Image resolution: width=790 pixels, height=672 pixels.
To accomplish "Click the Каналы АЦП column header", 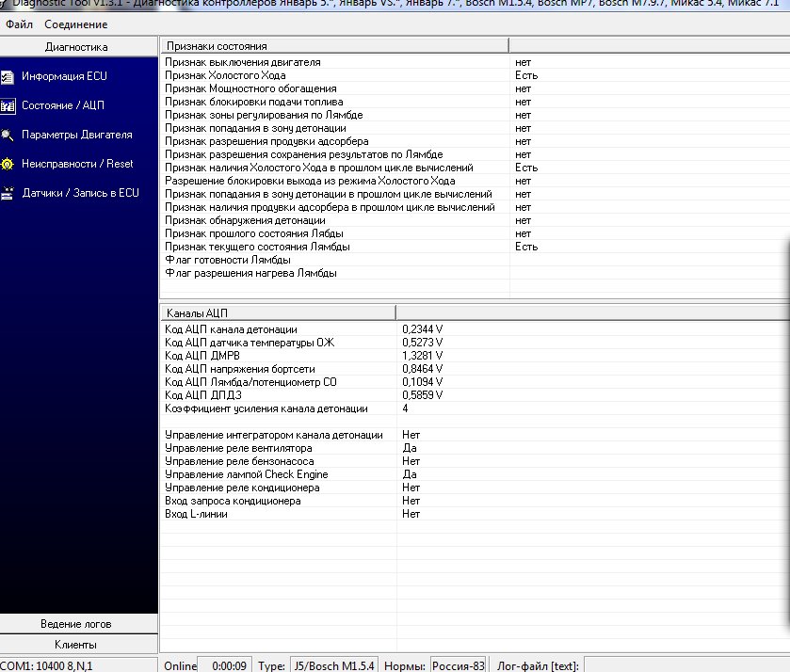I will tap(278, 312).
